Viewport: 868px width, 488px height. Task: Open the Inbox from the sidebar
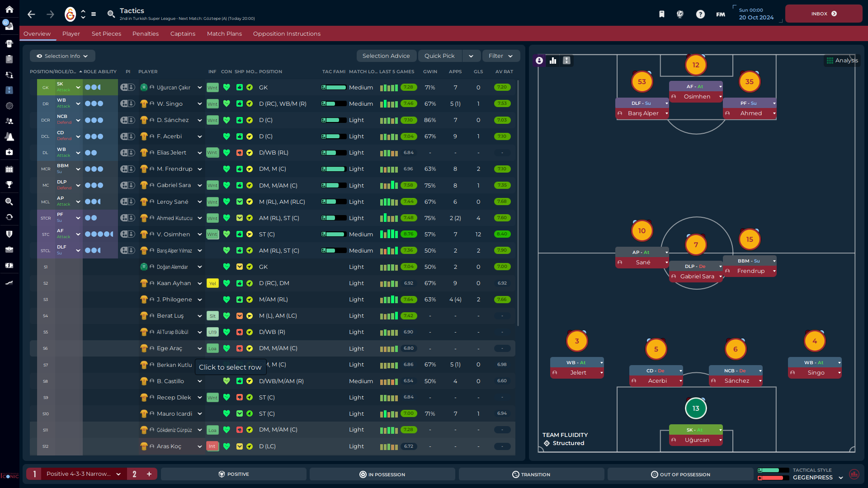point(9,26)
